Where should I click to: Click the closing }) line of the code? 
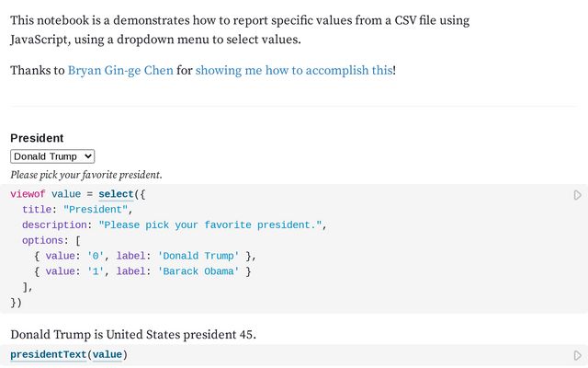(x=16, y=302)
